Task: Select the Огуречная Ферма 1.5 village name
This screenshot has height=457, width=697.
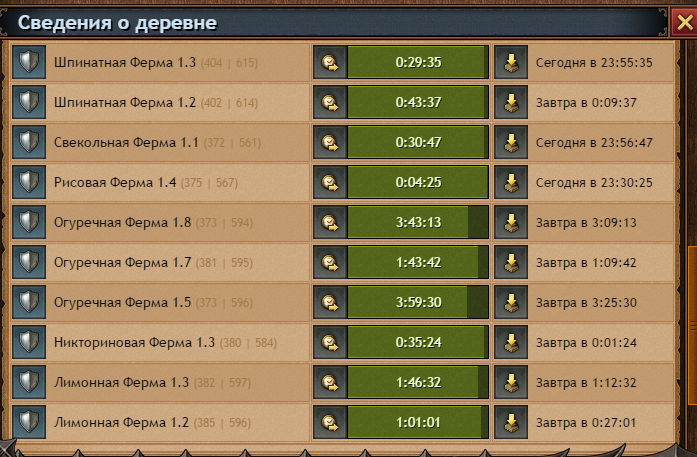Action: [122, 302]
